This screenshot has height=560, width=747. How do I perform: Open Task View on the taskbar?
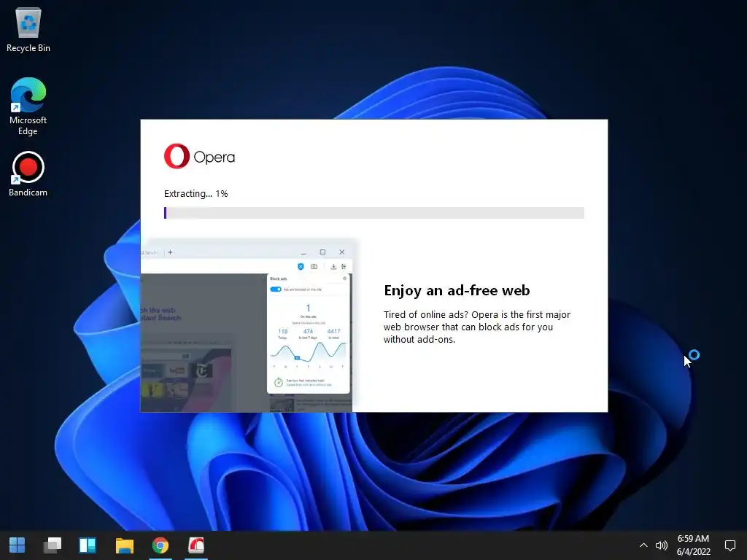tap(53, 545)
